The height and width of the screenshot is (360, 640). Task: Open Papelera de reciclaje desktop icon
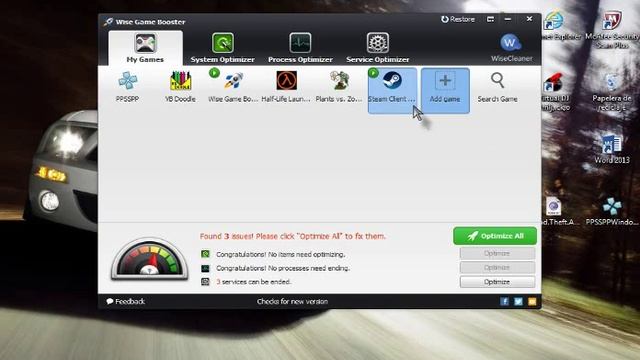(x=612, y=93)
